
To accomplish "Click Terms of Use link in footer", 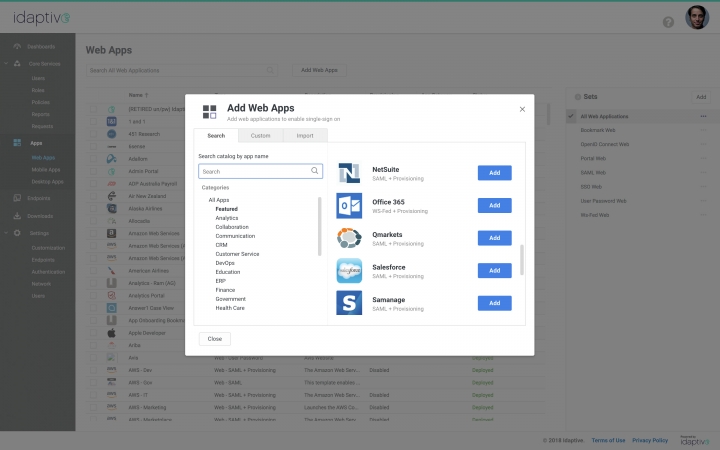I will coord(608,440).
